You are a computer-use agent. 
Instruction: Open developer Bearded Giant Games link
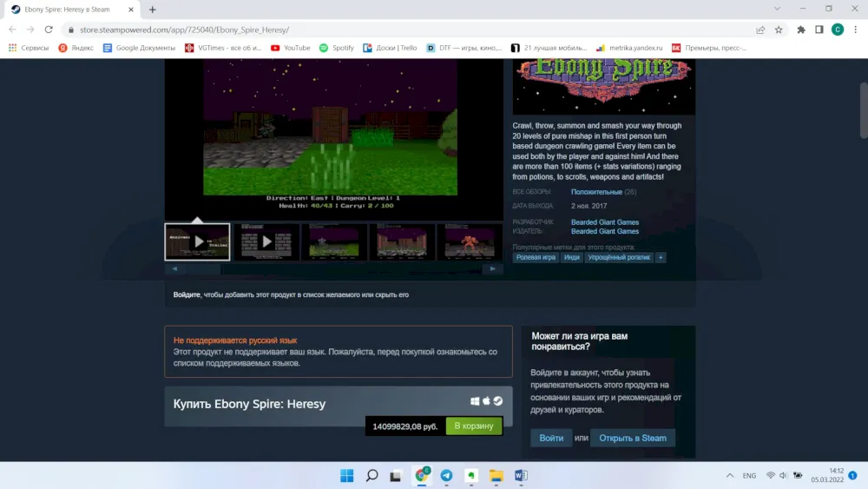pos(604,222)
